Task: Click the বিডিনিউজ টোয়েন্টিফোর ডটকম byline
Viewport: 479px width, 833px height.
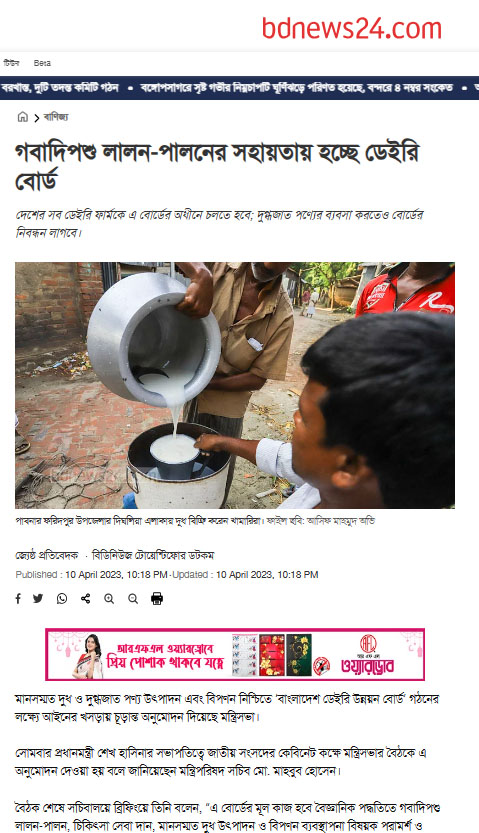Action: tap(152, 555)
